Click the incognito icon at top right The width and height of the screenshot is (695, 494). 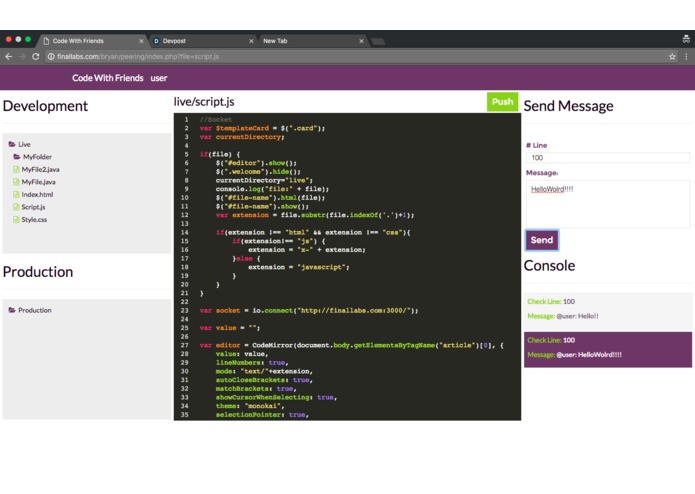pyautogui.click(x=686, y=39)
